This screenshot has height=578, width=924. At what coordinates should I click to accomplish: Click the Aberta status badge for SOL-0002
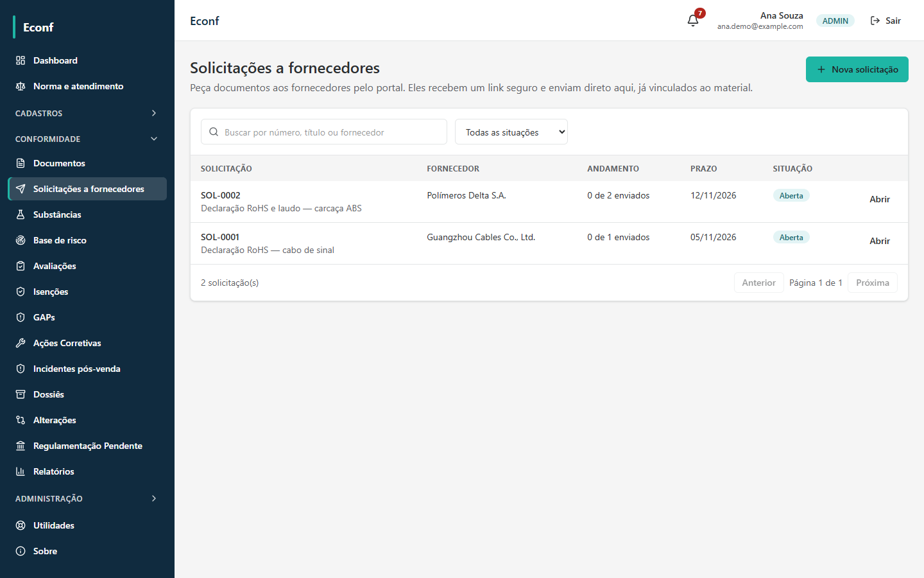(x=791, y=195)
